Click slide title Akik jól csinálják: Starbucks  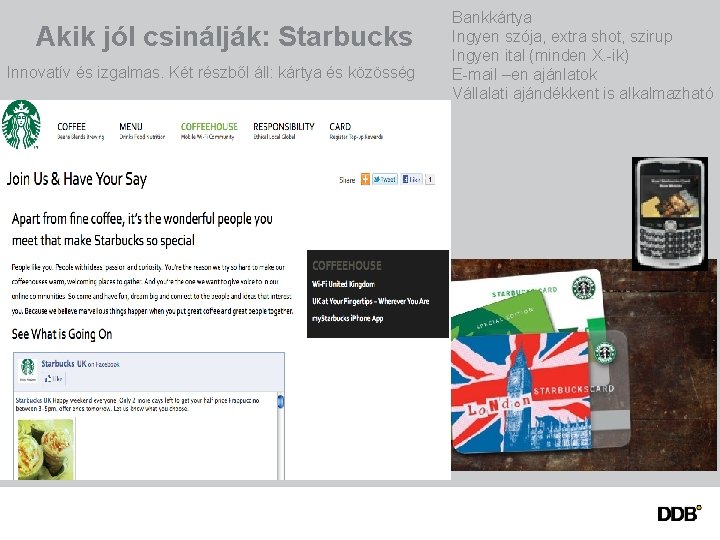pos(224,36)
